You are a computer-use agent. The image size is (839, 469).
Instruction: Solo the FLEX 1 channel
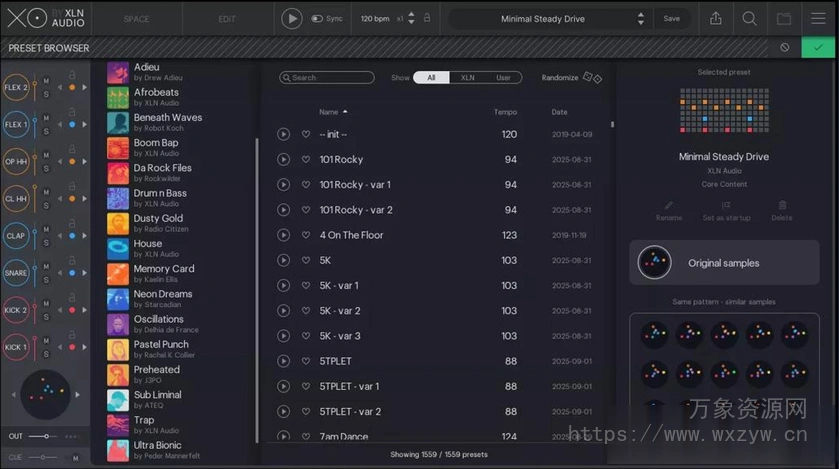(46, 132)
